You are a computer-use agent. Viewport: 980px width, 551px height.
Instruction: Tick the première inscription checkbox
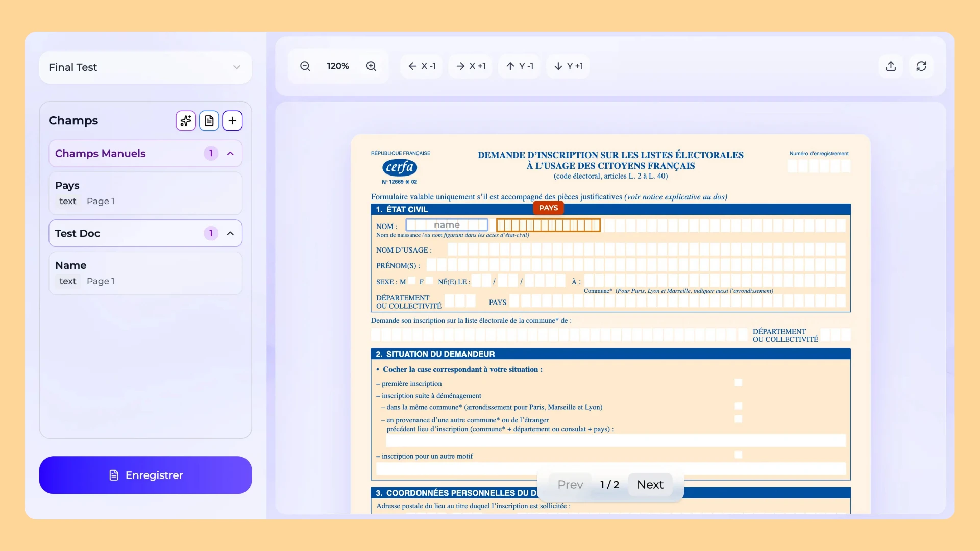pyautogui.click(x=738, y=383)
